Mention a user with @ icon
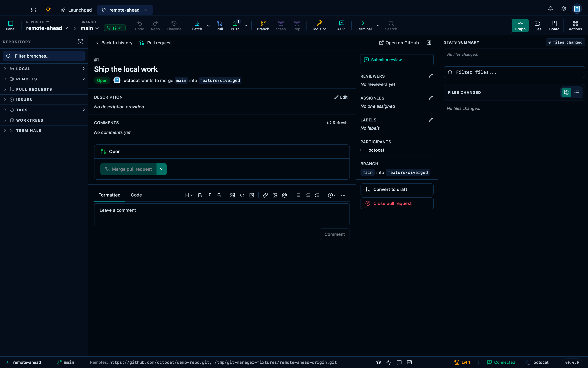588x368 pixels. click(x=284, y=195)
